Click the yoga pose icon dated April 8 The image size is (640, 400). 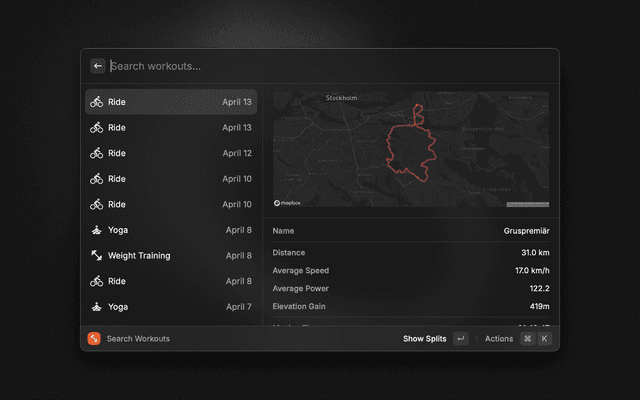click(96, 230)
